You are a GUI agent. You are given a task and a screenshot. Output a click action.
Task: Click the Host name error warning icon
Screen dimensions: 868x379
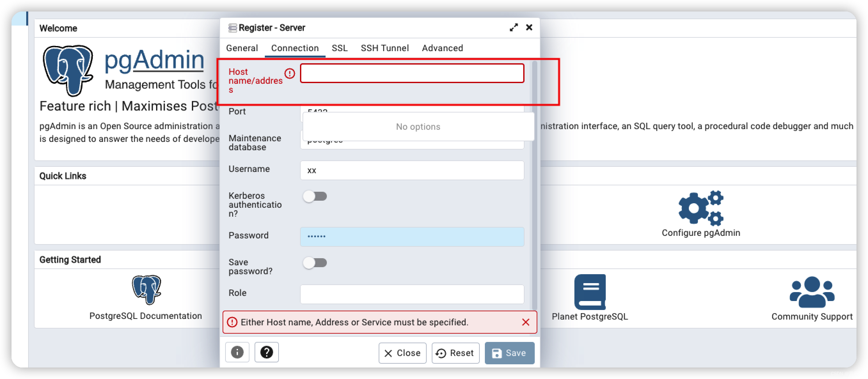tap(289, 73)
